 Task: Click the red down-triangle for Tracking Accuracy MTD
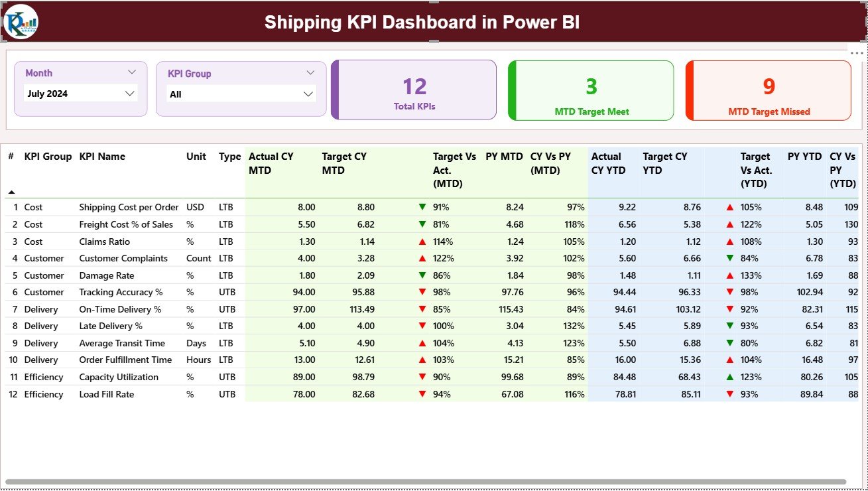423,292
